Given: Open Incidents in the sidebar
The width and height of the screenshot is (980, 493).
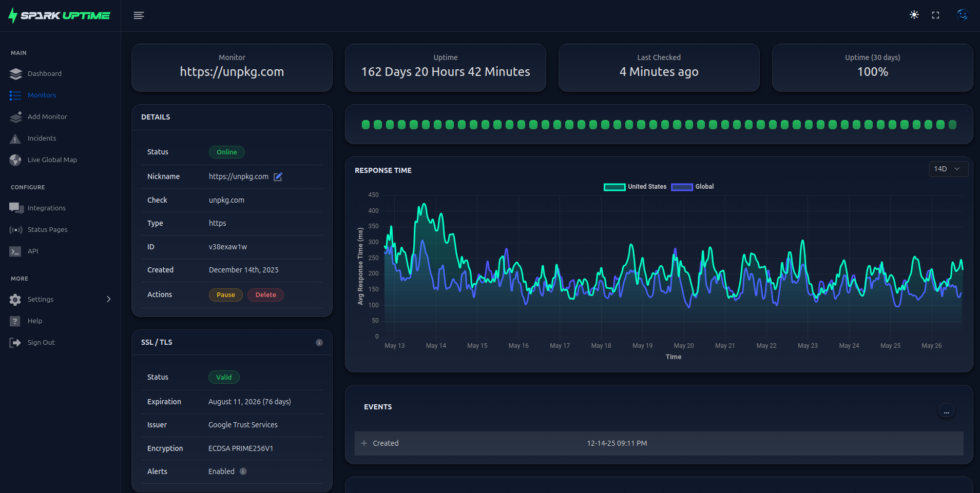Looking at the screenshot, I should (42, 138).
